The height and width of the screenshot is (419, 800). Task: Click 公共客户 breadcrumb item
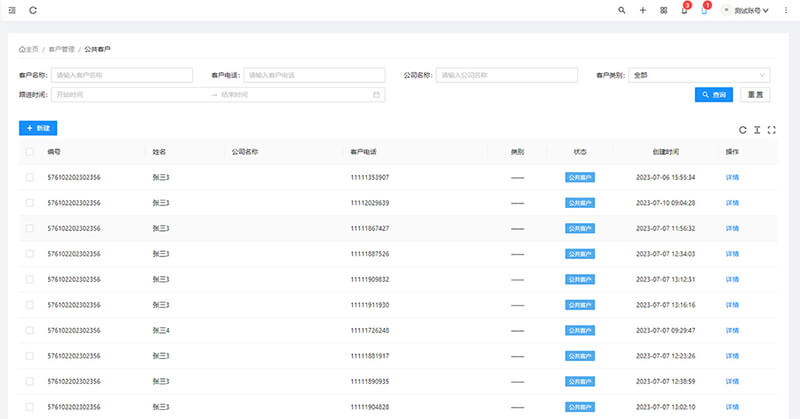(97, 50)
